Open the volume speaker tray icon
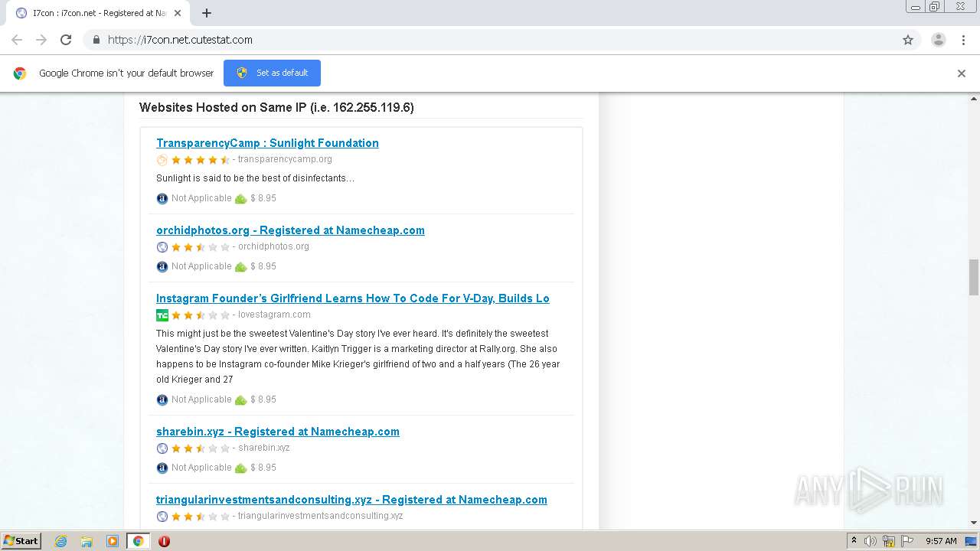This screenshot has width=980, height=551. 871,541
